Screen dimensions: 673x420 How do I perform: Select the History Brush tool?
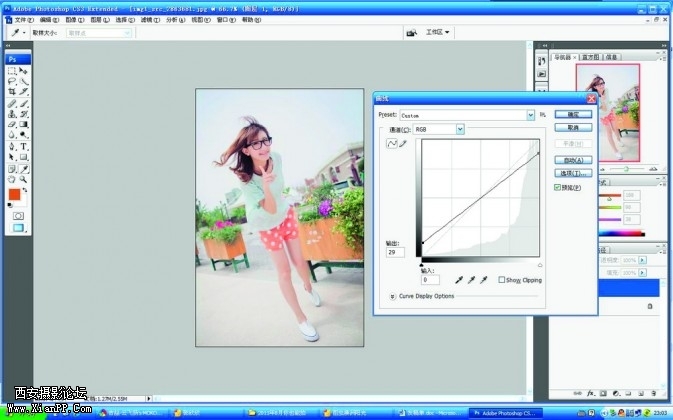(x=24, y=114)
